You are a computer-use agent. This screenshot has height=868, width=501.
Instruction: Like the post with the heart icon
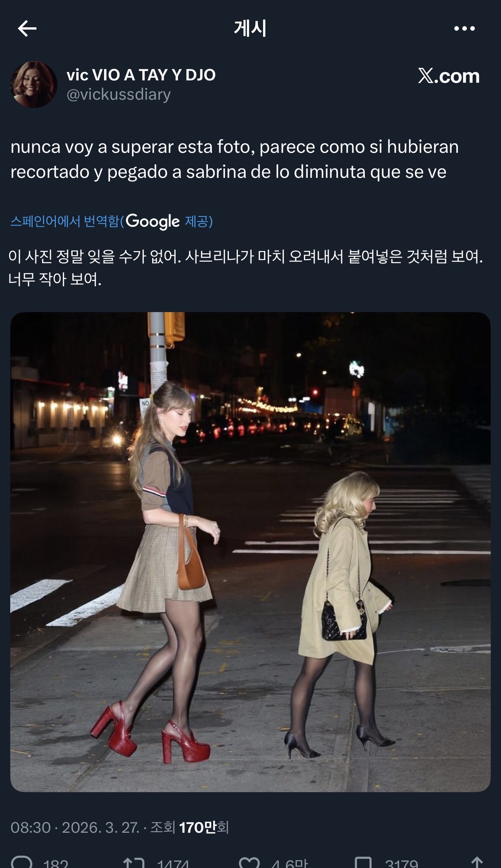(x=249, y=862)
